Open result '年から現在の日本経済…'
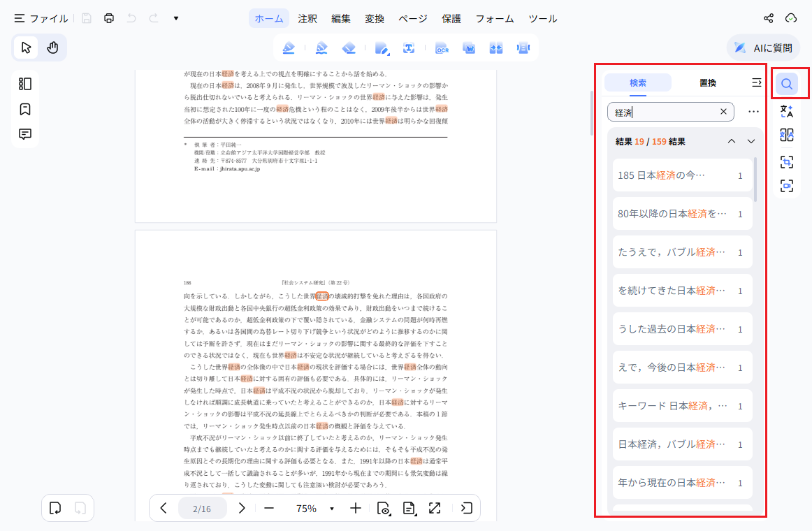Viewport: 812px width, 531px height. point(683,483)
